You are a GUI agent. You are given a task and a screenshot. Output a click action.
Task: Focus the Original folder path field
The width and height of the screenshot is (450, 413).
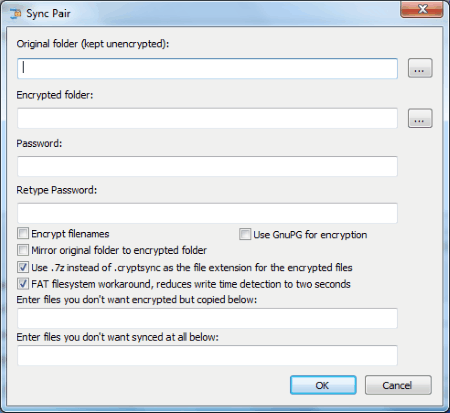pyautogui.click(x=207, y=69)
